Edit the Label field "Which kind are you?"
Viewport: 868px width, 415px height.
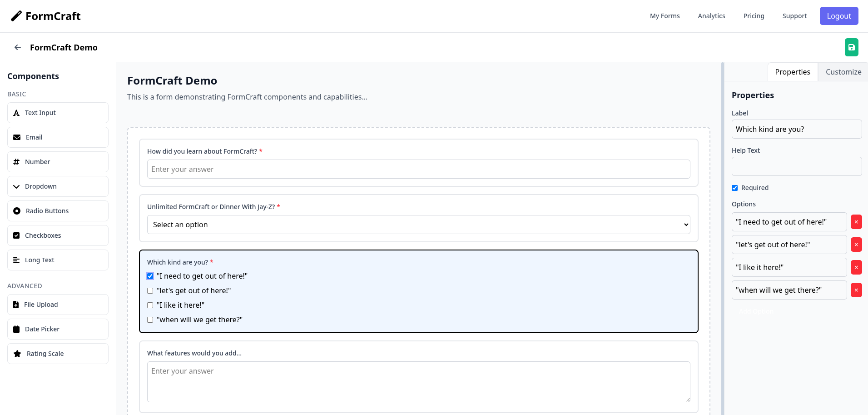pyautogui.click(x=797, y=129)
